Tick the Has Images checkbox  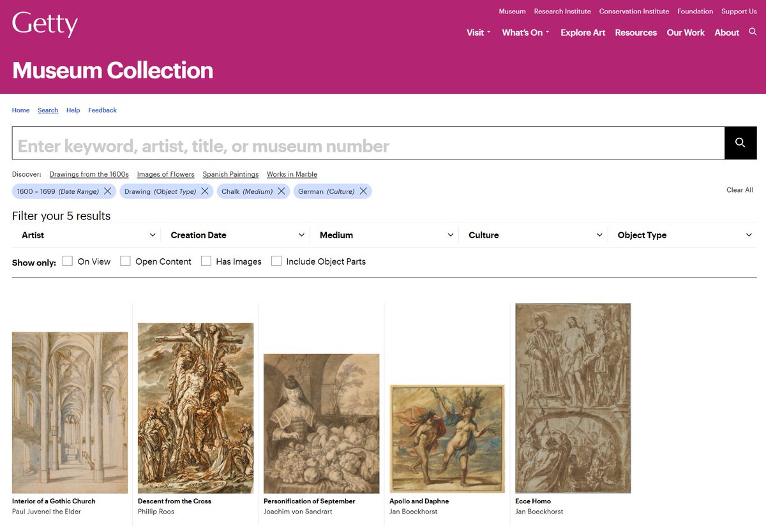(x=206, y=261)
